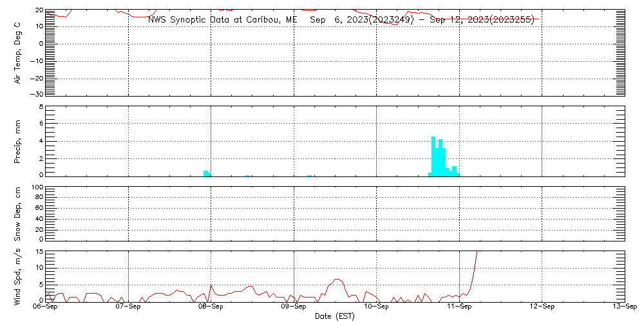Select the 10-Sep date tick label
The width and height of the screenshot is (644, 322).
376,308
